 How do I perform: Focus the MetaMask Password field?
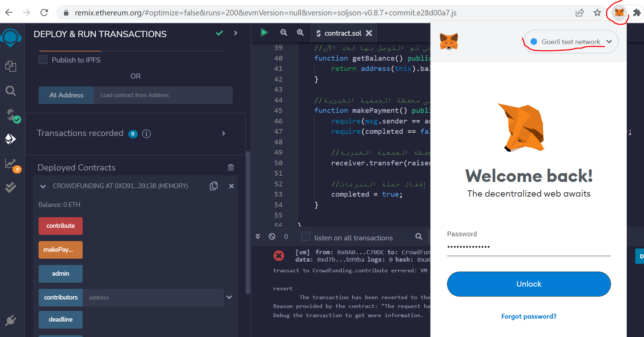click(x=529, y=247)
